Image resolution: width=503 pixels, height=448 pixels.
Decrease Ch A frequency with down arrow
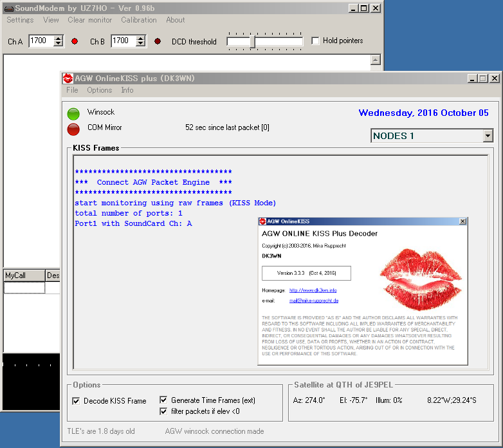point(58,44)
